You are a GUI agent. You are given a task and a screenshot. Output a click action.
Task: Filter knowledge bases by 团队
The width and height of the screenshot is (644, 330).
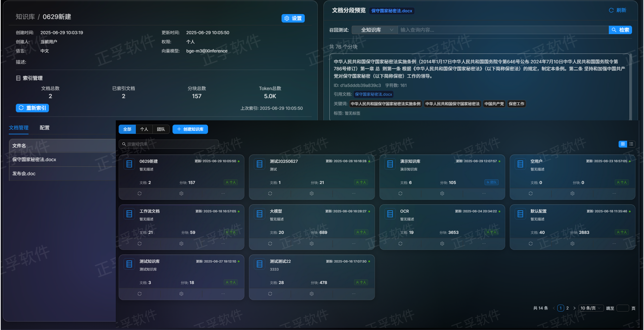tap(161, 129)
